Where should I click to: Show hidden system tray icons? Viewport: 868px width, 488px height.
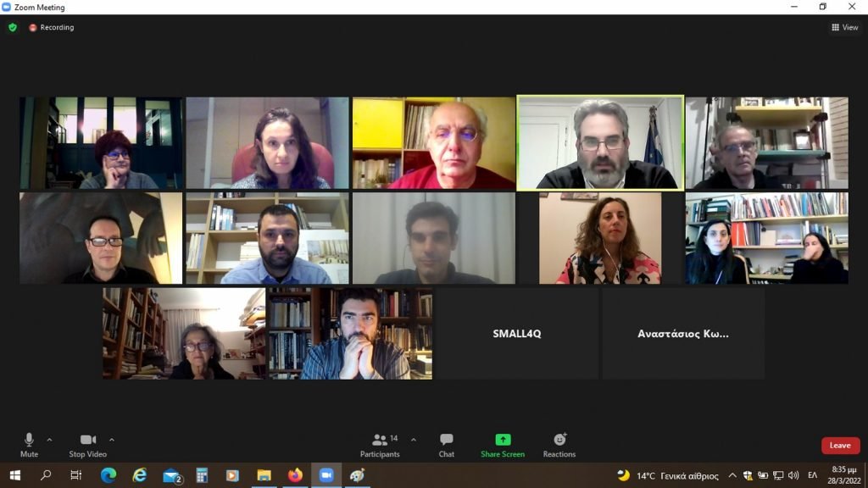coord(732,475)
